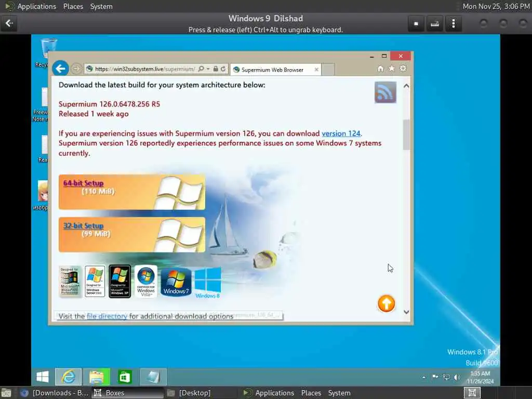
Task: Click the address bar URL field
Action: [145, 69]
